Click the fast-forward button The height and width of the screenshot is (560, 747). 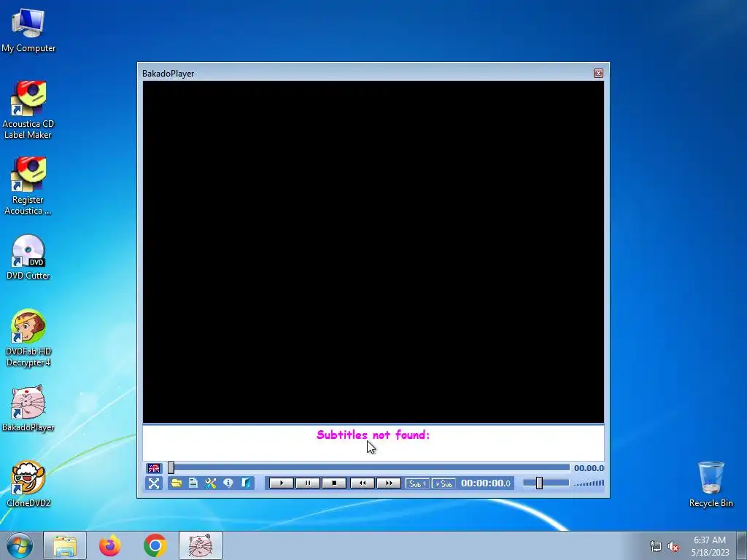[389, 483]
